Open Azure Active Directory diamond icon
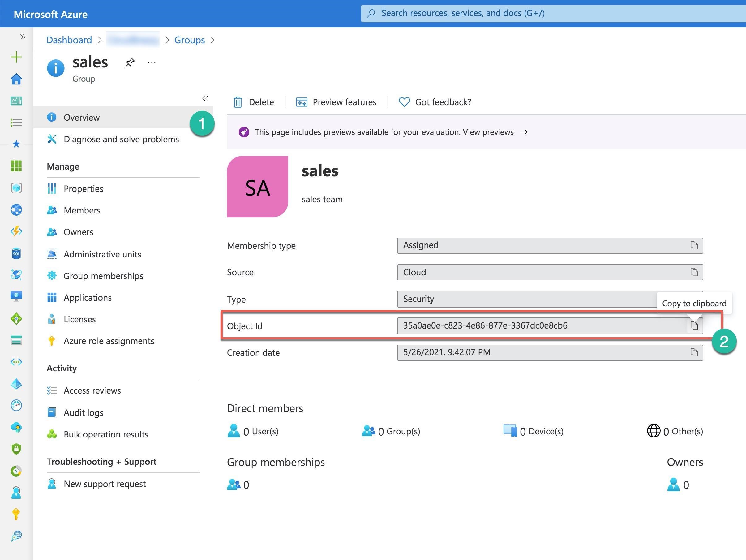 pyautogui.click(x=16, y=384)
